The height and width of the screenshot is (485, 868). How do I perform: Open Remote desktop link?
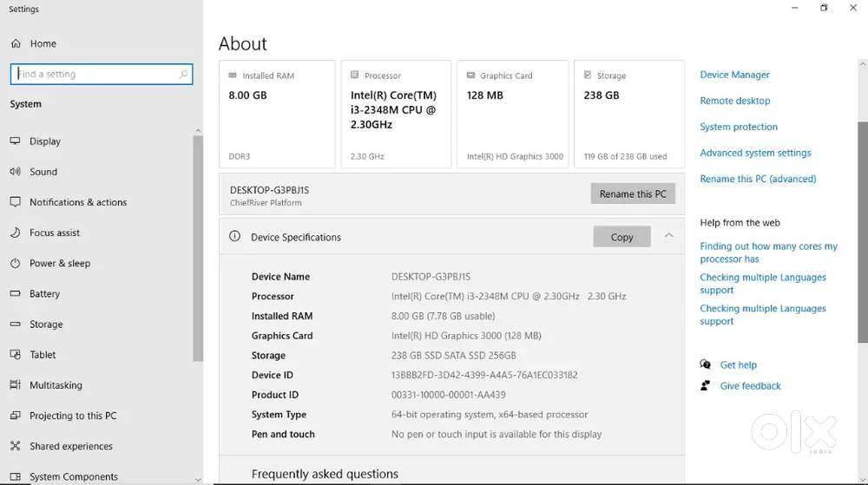(x=734, y=101)
